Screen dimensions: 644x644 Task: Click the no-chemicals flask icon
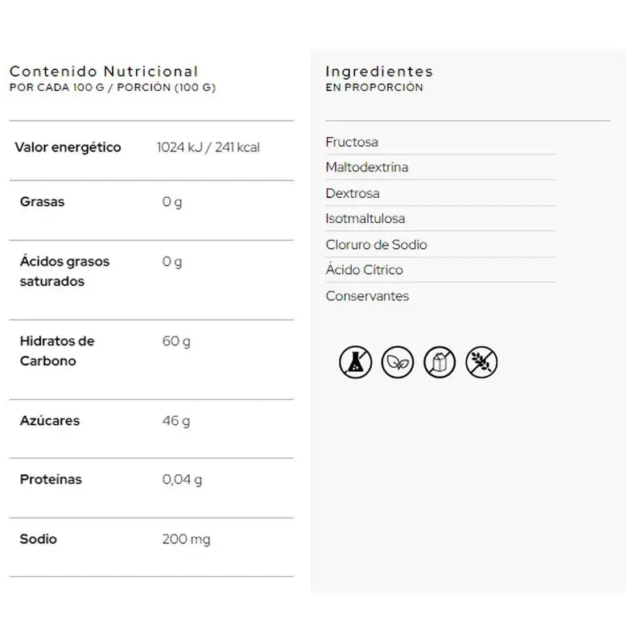coord(355,362)
